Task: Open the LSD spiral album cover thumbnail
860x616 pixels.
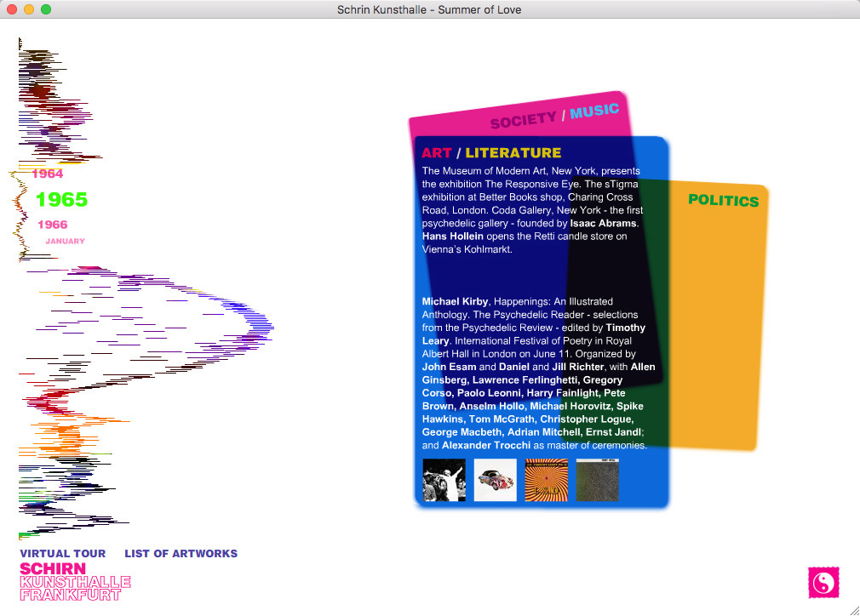Action: pos(546,480)
